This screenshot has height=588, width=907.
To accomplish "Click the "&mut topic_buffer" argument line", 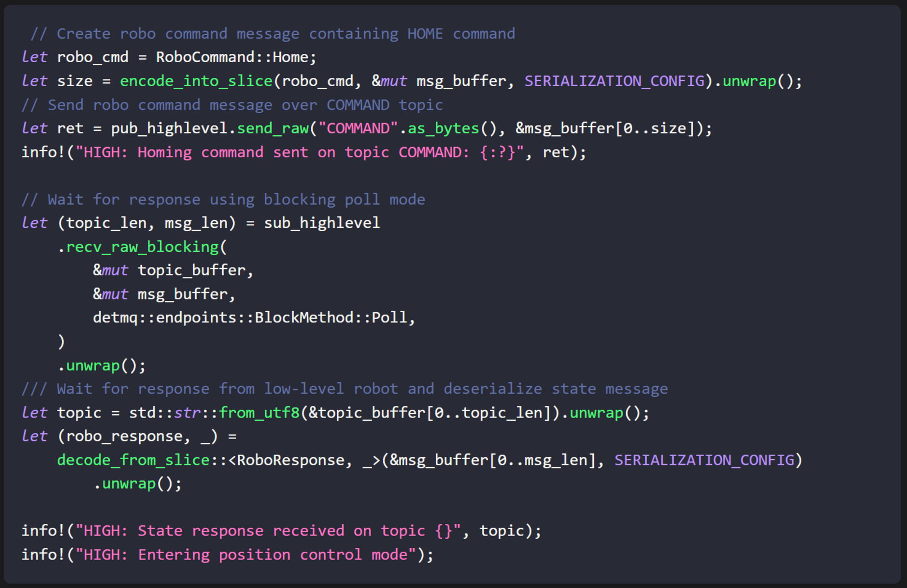I will [x=173, y=270].
